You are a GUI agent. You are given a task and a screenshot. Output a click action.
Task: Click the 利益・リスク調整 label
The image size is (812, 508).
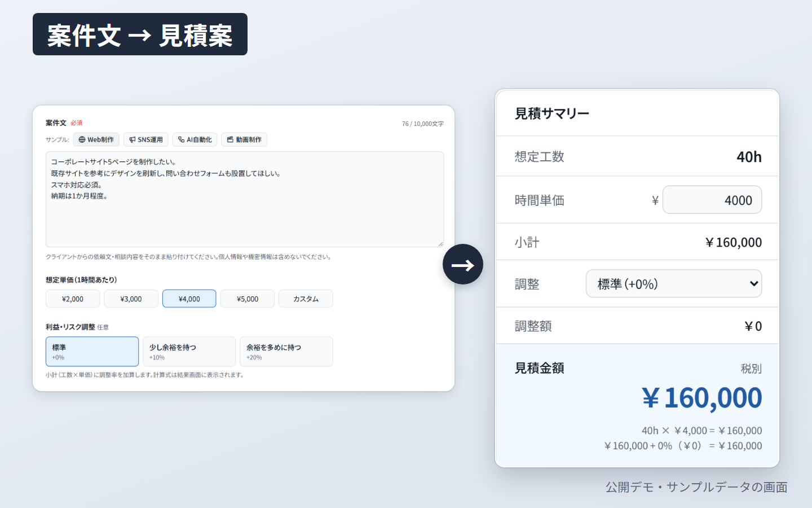coord(70,327)
